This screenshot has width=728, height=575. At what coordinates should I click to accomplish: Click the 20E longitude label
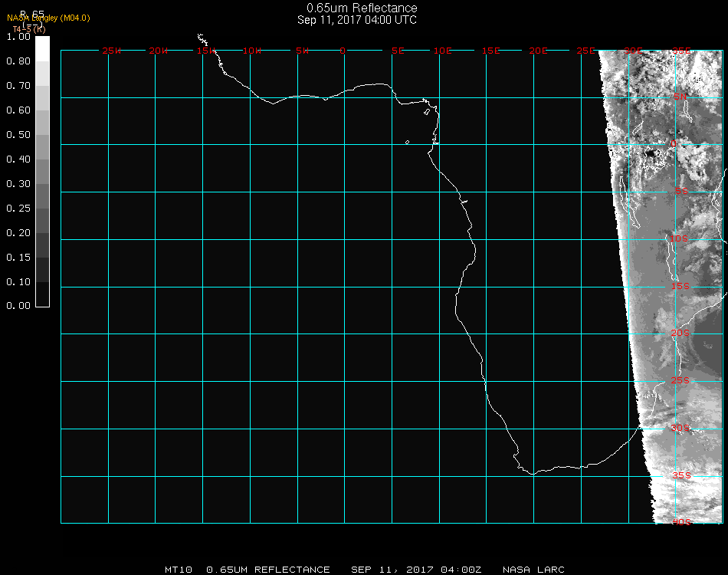(x=539, y=51)
